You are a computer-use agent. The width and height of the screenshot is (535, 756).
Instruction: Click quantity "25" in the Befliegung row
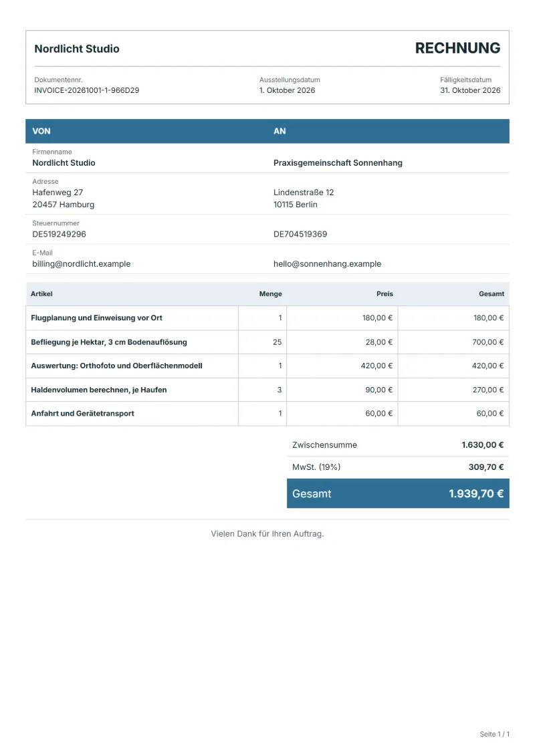277,342
